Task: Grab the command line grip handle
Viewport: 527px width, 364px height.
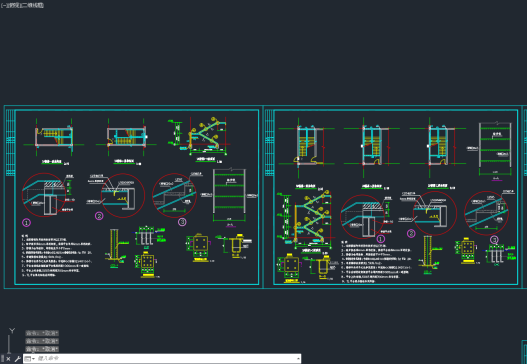Action: coord(2,359)
